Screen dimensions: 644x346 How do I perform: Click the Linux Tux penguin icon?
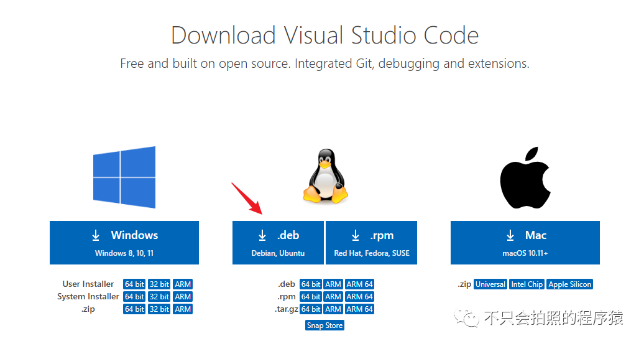(x=326, y=176)
